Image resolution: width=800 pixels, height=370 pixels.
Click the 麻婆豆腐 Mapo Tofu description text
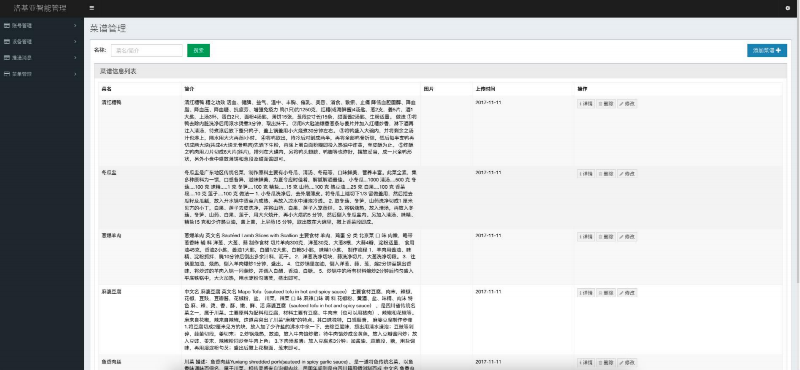click(x=301, y=319)
